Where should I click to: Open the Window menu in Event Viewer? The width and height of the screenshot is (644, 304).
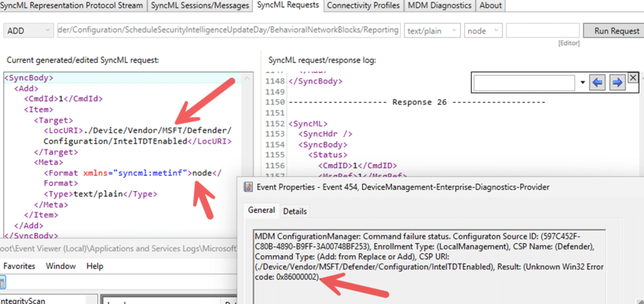pyautogui.click(x=60, y=266)
